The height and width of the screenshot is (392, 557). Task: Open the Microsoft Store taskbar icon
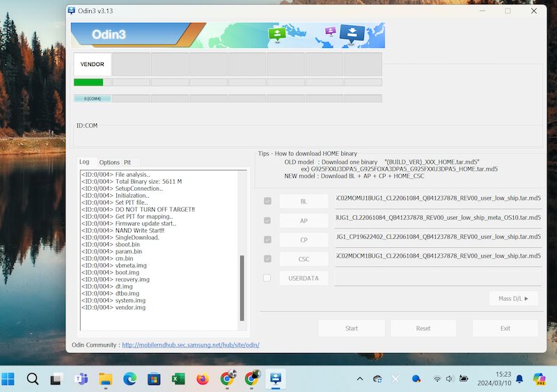pos(154,379)
